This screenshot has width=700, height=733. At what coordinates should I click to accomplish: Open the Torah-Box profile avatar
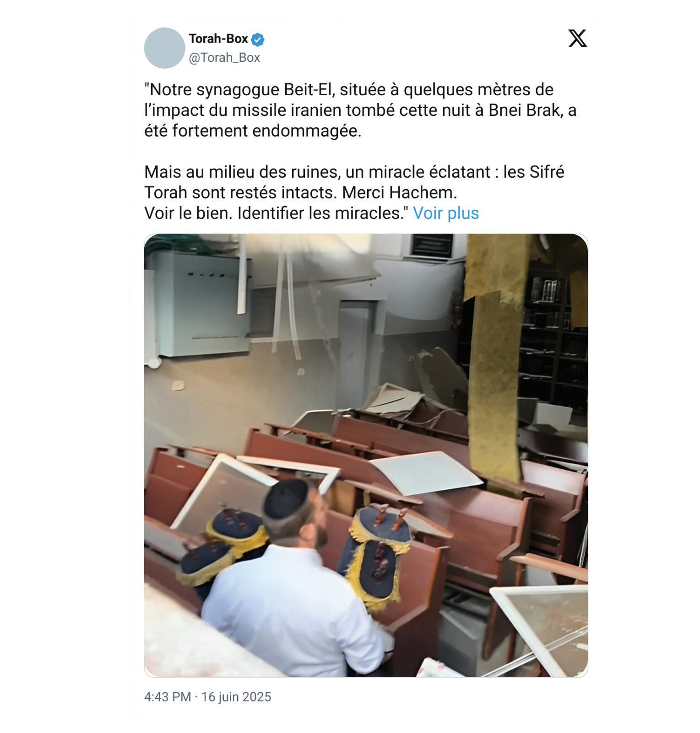click(x=164, y=48)
